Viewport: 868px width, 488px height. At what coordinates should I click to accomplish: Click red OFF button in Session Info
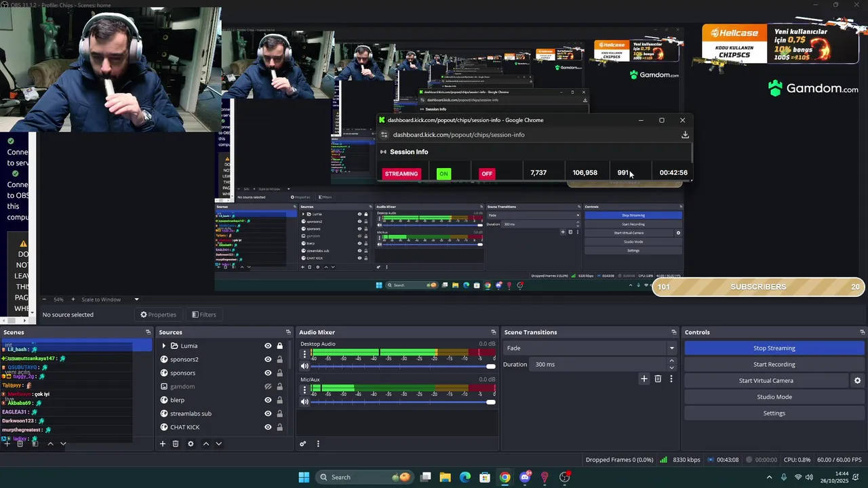tap(487, 174)
